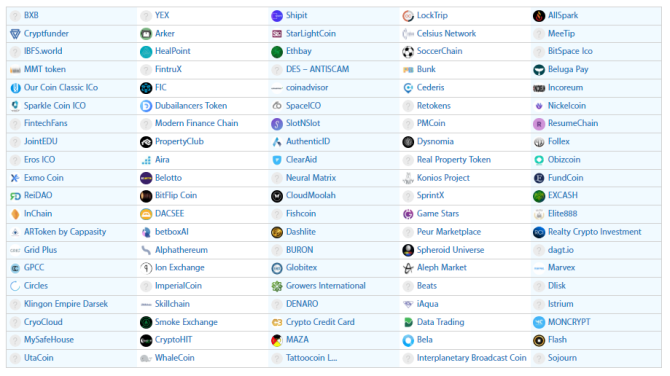Open the Celsius Network link
The image size is (670, 376).
[446, 33]
